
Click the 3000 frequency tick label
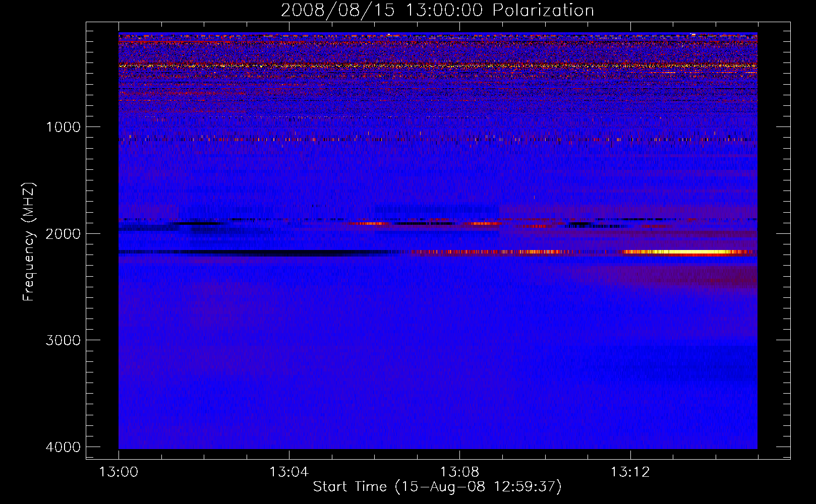[64, 340]
